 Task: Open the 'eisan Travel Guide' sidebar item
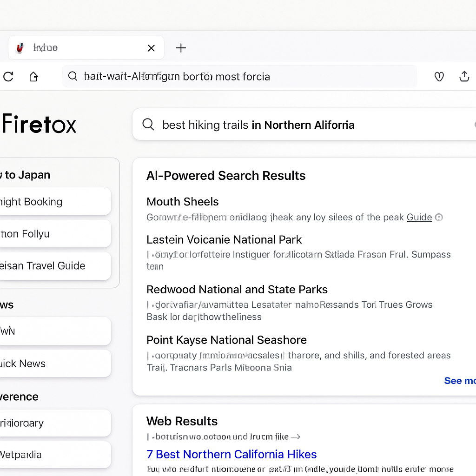pos(55,266)
